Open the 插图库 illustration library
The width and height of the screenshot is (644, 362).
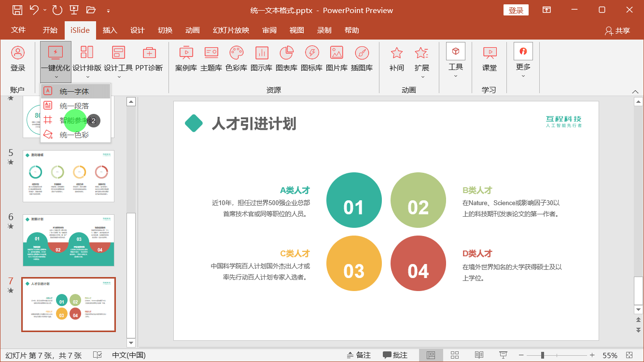coord(362,58)
